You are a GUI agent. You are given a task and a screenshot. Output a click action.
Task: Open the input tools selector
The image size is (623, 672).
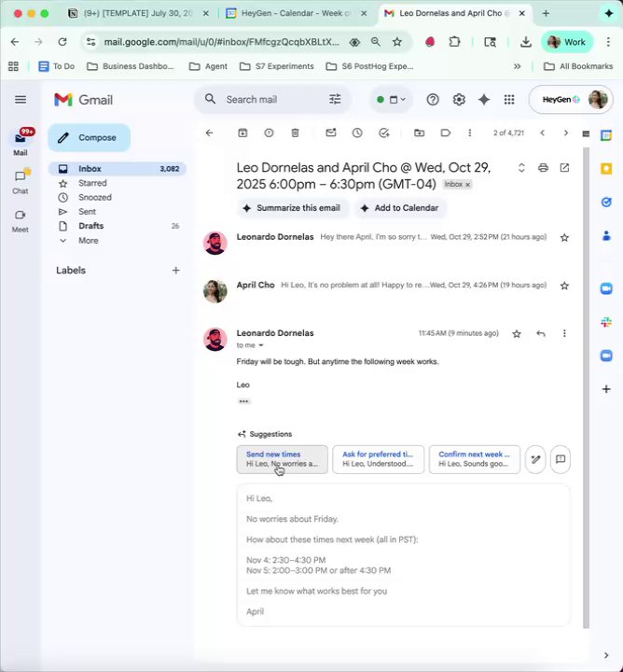[586, 133]
